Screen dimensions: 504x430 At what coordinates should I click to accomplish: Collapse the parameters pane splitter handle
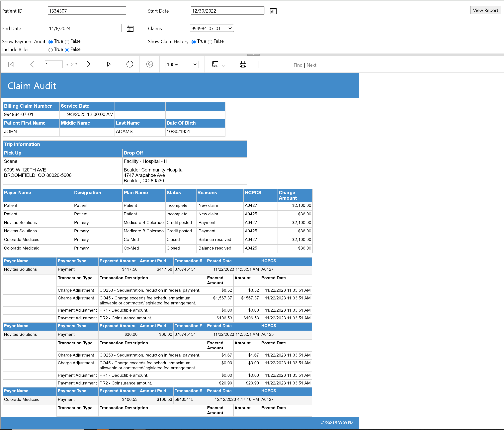[253, 55]
